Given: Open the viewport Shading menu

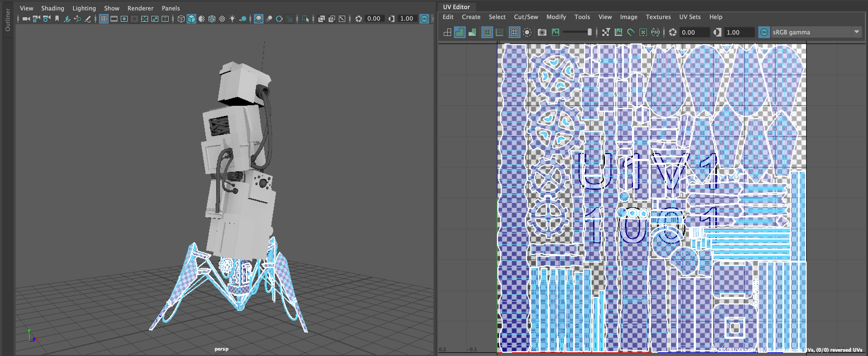Looking at the screenshot, I should click(52, 8).
